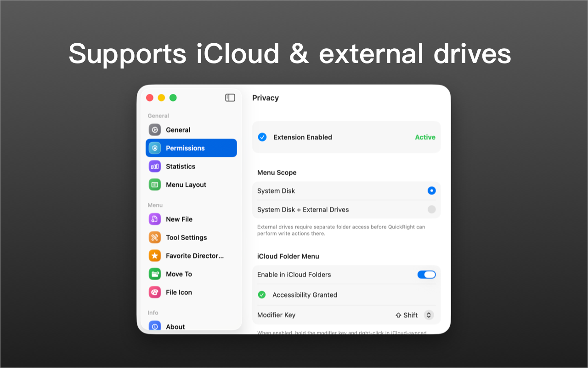
Task: Click the About info icon
Action: click(155, 326)
